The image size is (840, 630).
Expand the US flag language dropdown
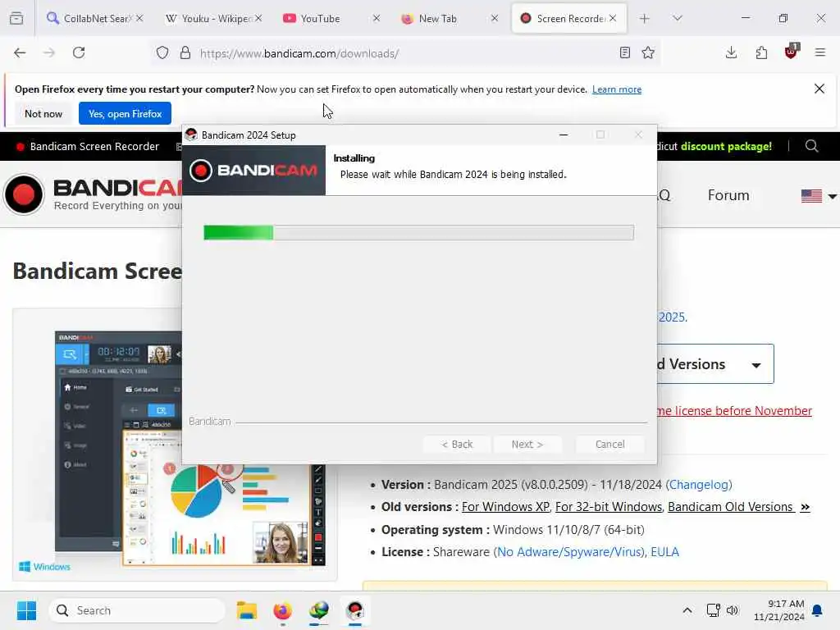click(818, 196)
